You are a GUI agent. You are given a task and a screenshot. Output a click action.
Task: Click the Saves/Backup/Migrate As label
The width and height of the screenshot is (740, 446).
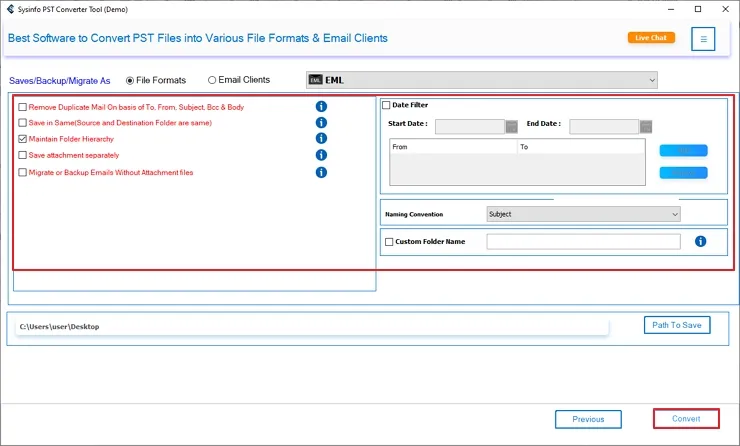point(59,81)
